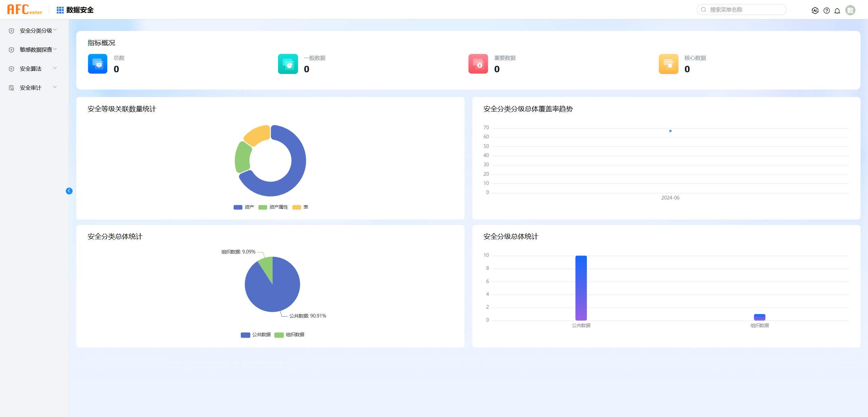Click the teal 一般数据 indicator icon
This screenshot has width=868, height=417.
click(x=288, y=64)
